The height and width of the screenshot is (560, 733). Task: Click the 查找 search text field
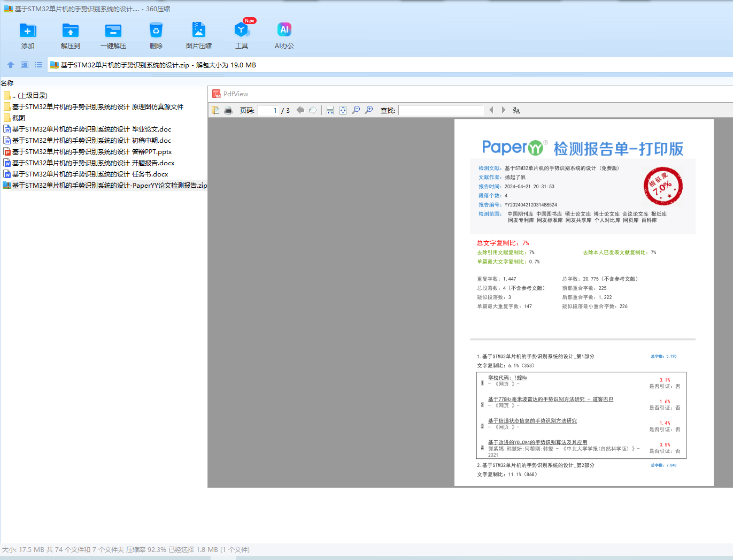[441, 110]
